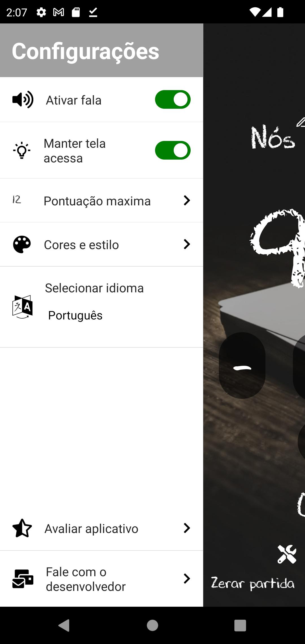This screenshot has height=644, width=305.
Task: Tap the Android home navigation button
Action: pos(152,625)
